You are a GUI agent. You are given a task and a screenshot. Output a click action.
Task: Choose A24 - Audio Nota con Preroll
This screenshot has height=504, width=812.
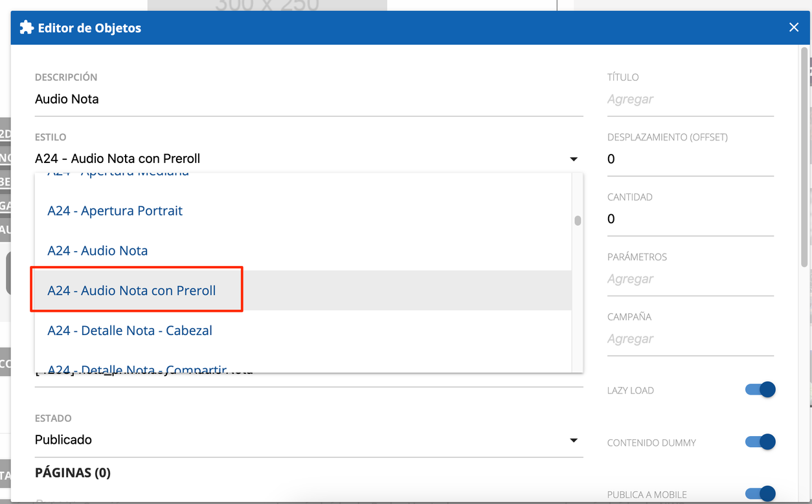(x=131, y=290)
